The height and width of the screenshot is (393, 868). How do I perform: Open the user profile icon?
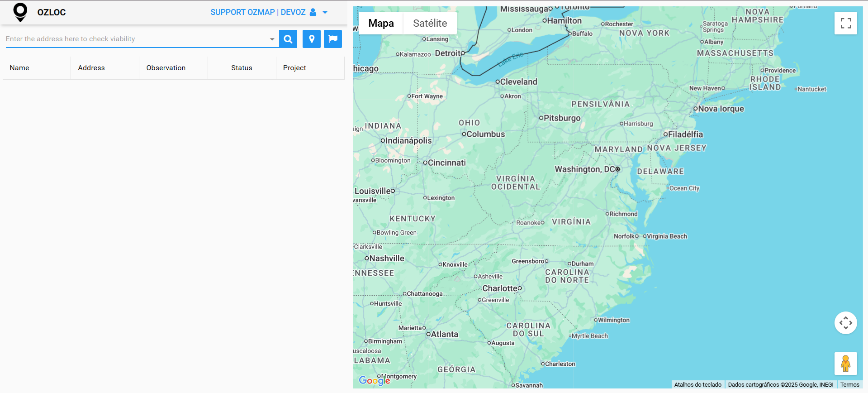313,12
